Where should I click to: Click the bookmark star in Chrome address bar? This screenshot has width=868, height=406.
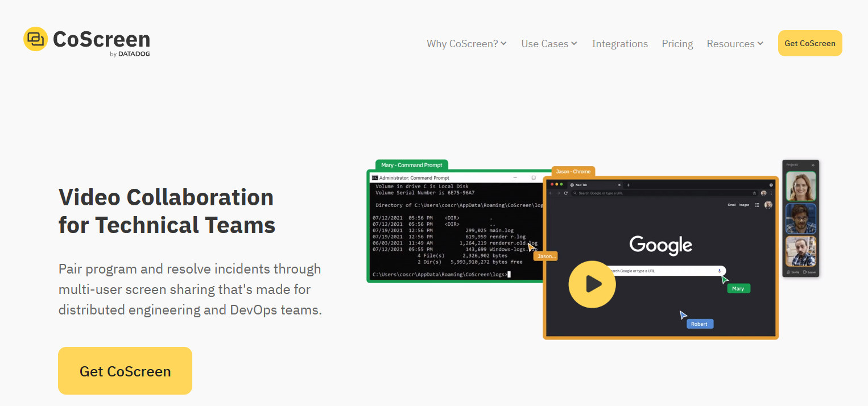(754, 193)
